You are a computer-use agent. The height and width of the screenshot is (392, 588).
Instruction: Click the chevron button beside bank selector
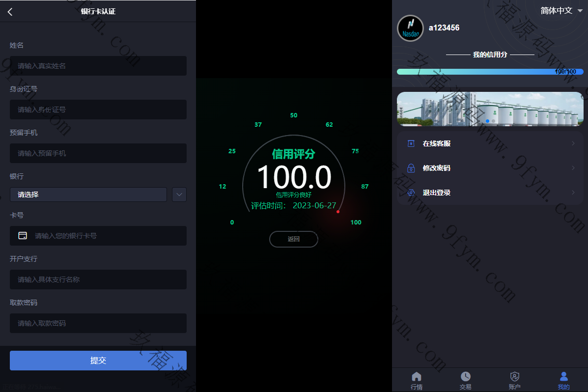[x=179, y=195]
